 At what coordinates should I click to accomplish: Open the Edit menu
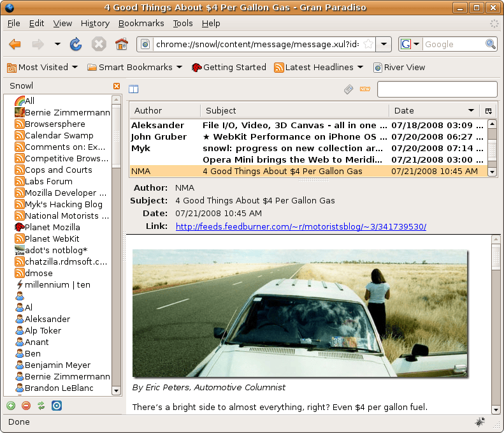click(36, 24)
